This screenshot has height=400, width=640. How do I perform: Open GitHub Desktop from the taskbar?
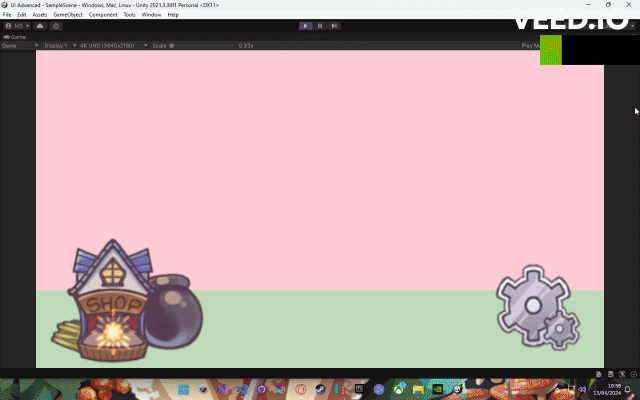(262, 390)
